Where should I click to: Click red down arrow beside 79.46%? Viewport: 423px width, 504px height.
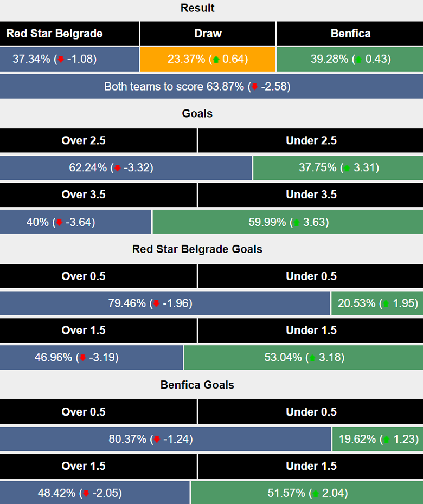pos(156,303)
